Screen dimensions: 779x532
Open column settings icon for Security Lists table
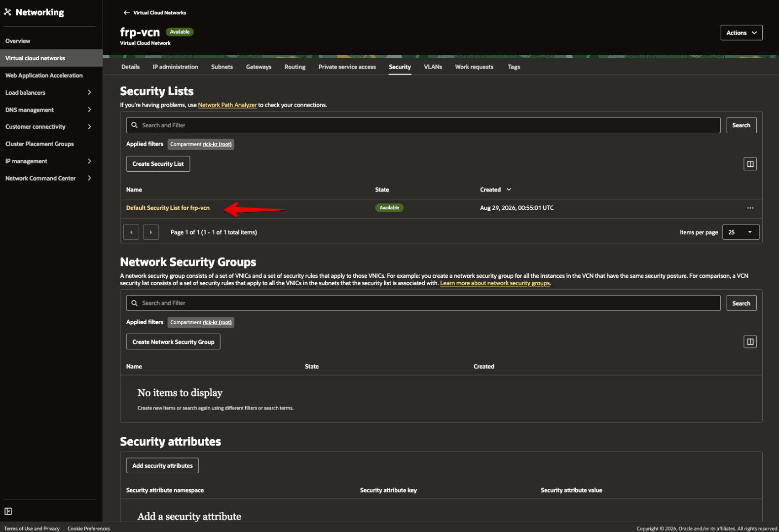click(750, 164)
